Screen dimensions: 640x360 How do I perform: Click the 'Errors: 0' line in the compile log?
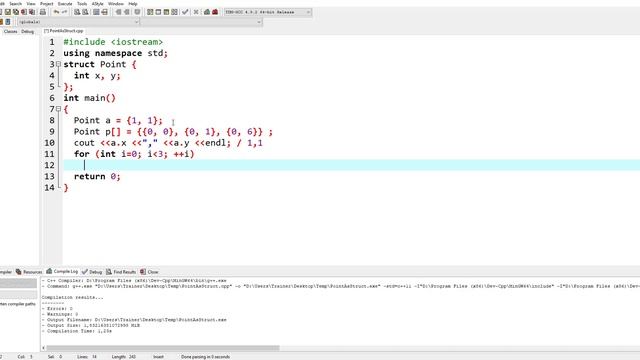(x=57, y=309)
